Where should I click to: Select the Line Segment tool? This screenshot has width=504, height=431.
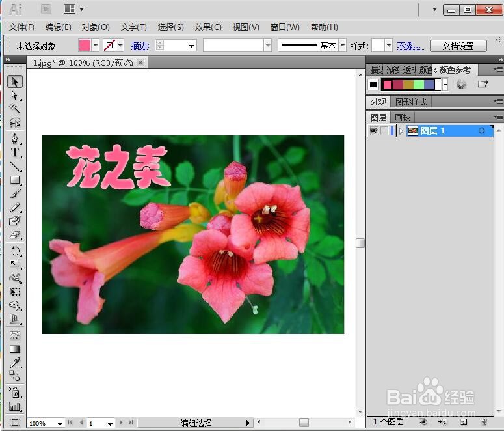tap(15, 166)
